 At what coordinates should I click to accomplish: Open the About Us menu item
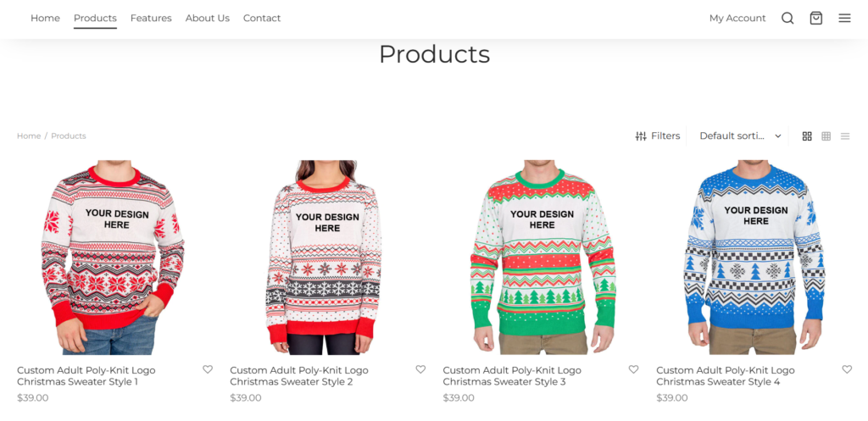(x=207, y=18)
